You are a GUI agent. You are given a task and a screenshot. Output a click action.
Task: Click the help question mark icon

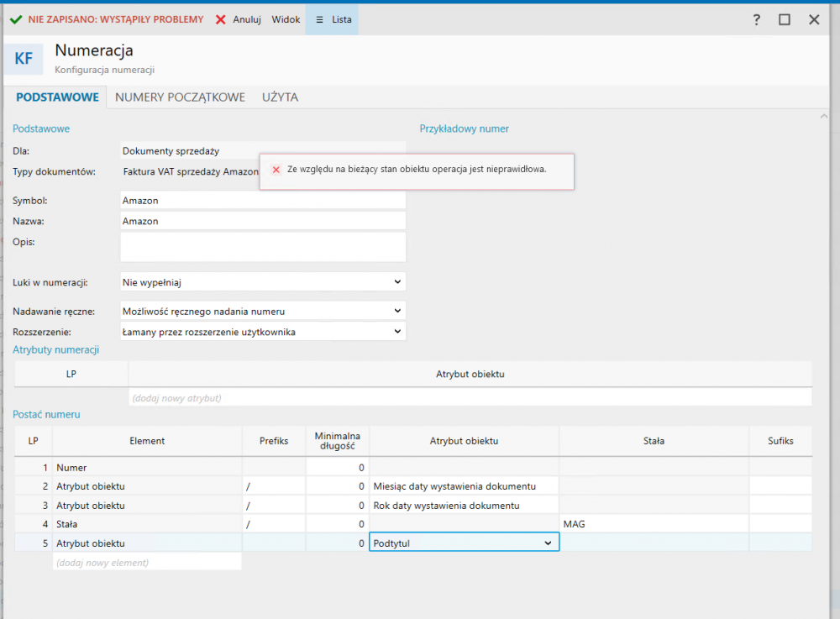pos(756,19)
